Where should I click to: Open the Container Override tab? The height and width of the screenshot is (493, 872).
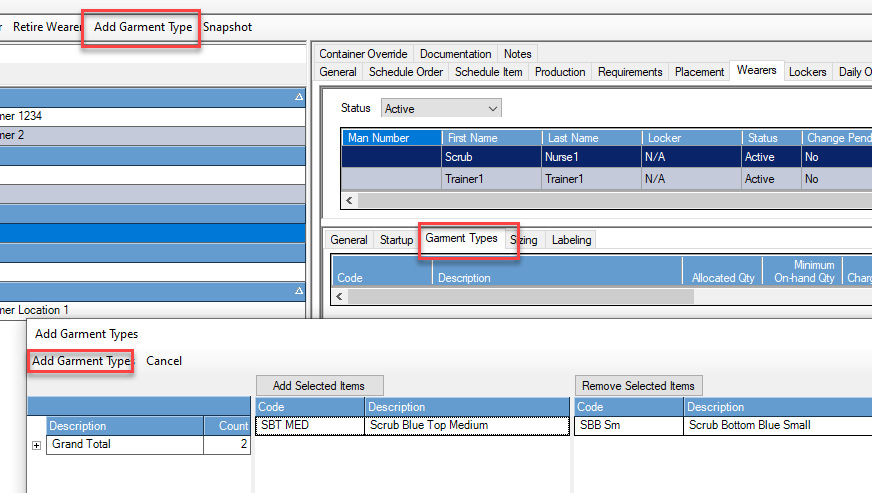tap(363, 54)
